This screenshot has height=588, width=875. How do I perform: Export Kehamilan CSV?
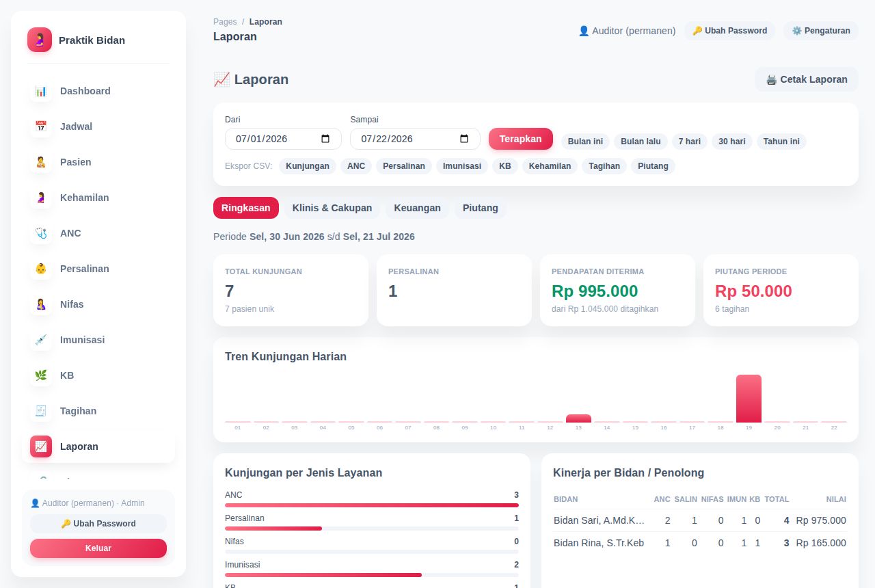(x=550, y=166)
